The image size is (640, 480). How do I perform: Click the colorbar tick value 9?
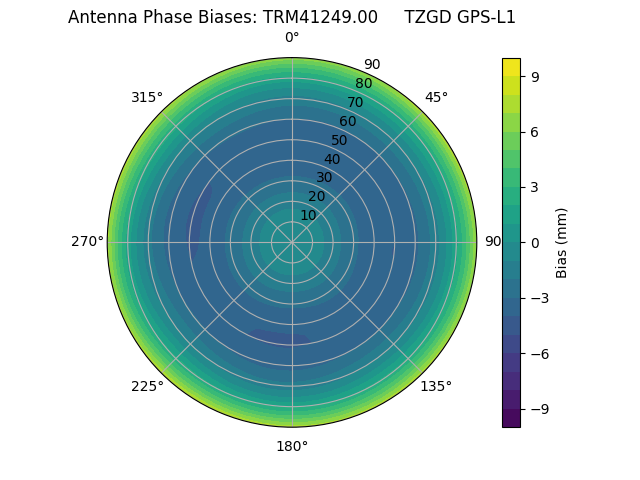pos(536,76)
